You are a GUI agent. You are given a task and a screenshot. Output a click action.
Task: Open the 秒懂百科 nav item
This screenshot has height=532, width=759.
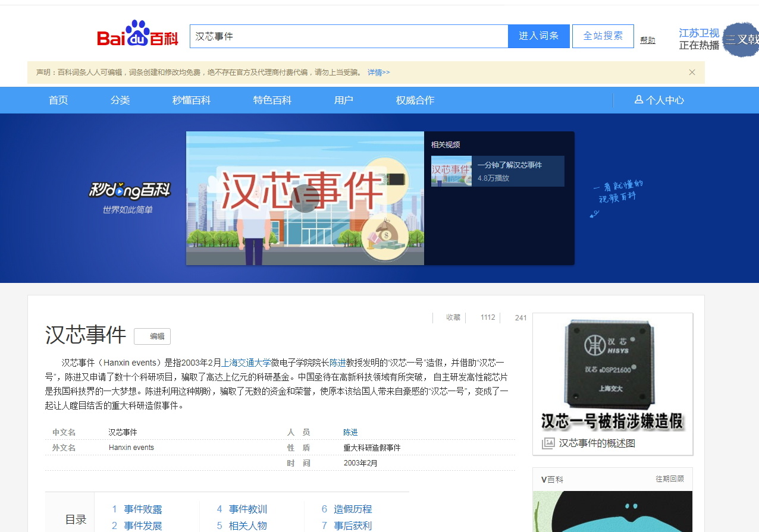click(x=192, y=100)
